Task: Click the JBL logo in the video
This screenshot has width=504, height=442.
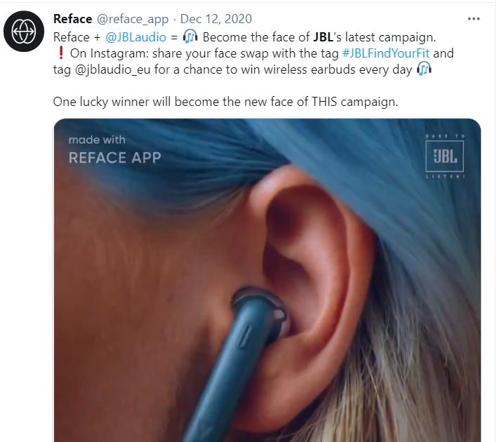Action: click(x=444, y=156)
